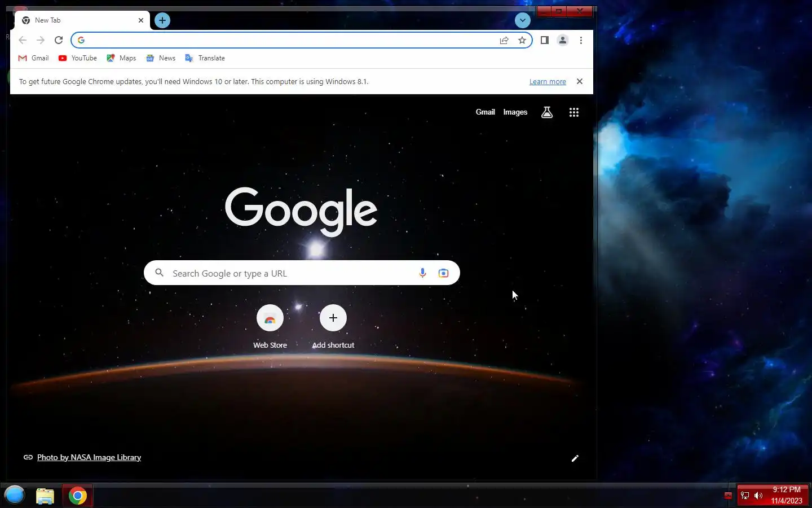Customize this page pencil icon

[x=575, y=458]
